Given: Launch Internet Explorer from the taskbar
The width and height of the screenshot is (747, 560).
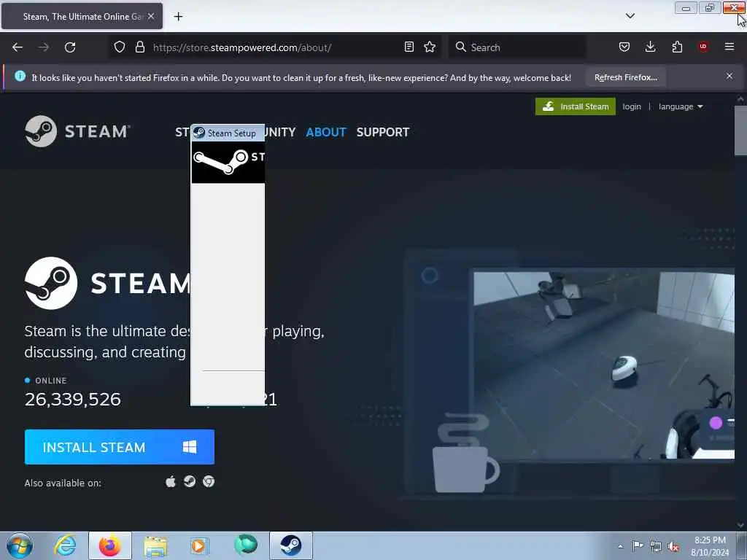Looking at the screenshot, I should click(x=65, y=545).
